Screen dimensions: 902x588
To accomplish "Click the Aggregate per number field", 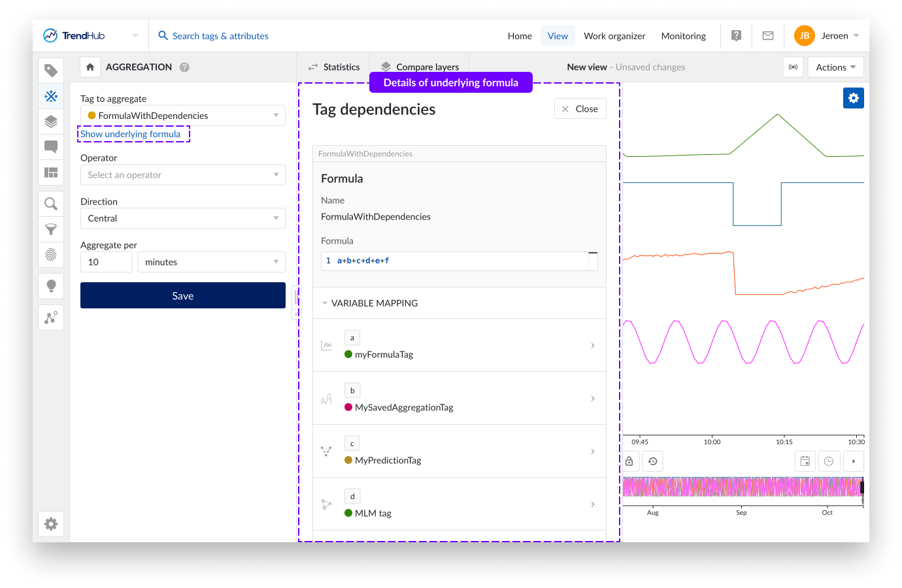I will tap(106, 262).
